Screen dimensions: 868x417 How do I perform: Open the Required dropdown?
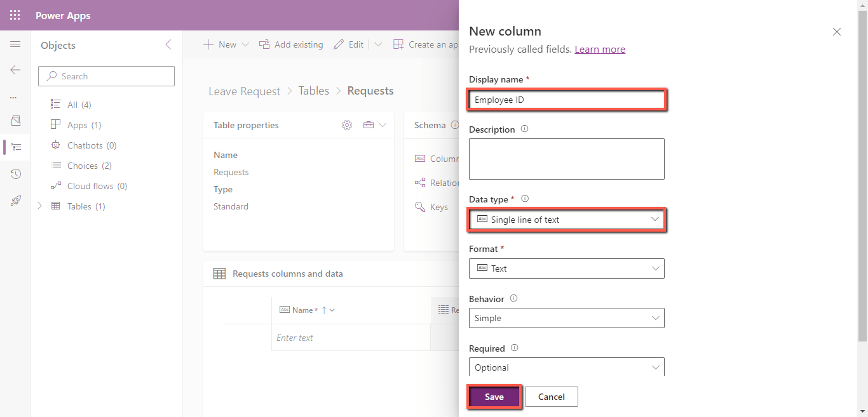pos(567,367)
